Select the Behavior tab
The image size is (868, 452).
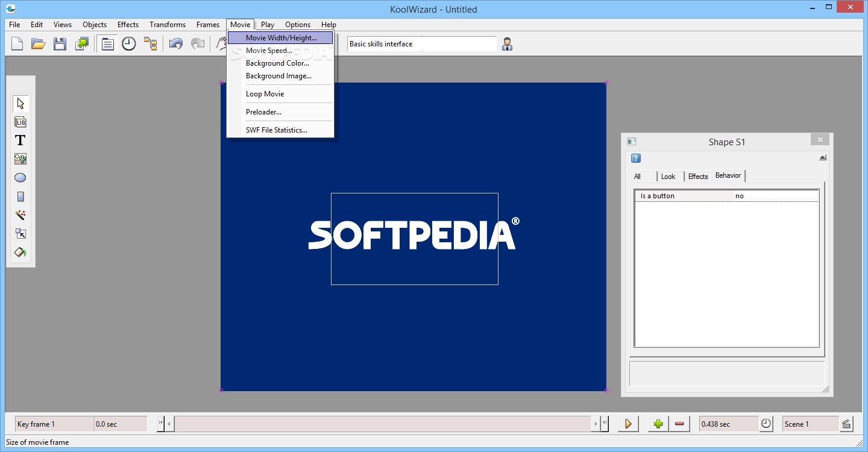tap(728, 175)
